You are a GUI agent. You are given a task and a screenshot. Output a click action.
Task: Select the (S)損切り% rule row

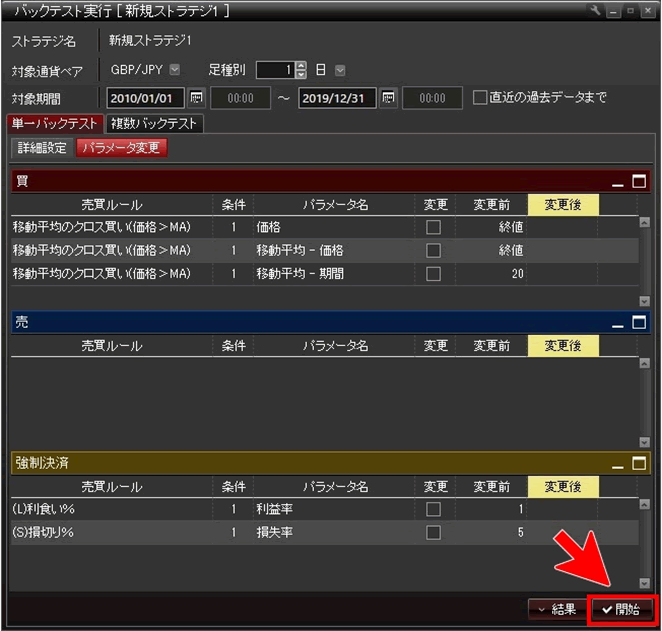tap(324, 532)
